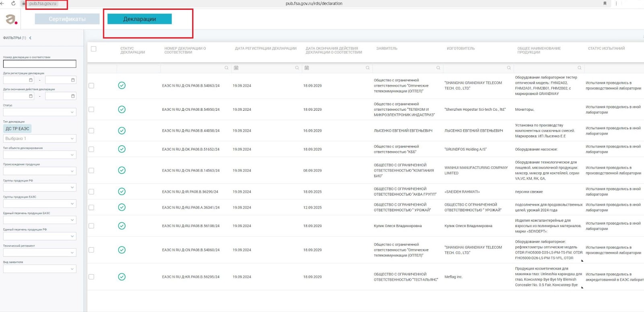Toggle the select-all checkbox in table header
The width and height of the screenshot is (644, 312).
[93, 49]
